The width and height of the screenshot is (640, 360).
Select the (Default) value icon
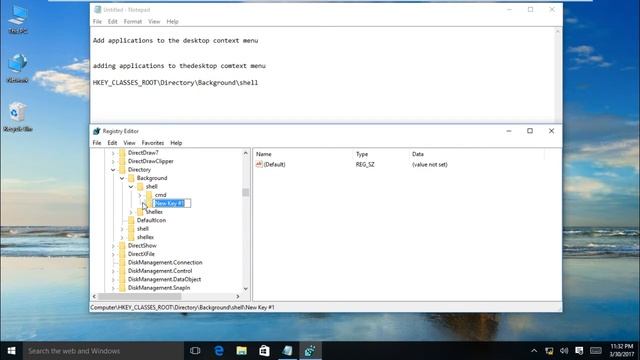[x=259, y=164]
